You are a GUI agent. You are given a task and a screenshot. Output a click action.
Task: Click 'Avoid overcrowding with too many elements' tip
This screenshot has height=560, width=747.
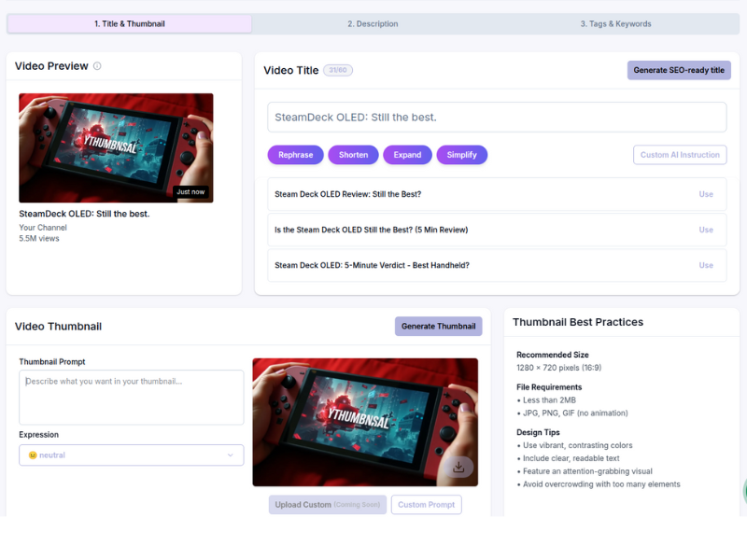[x=601, y=484]
